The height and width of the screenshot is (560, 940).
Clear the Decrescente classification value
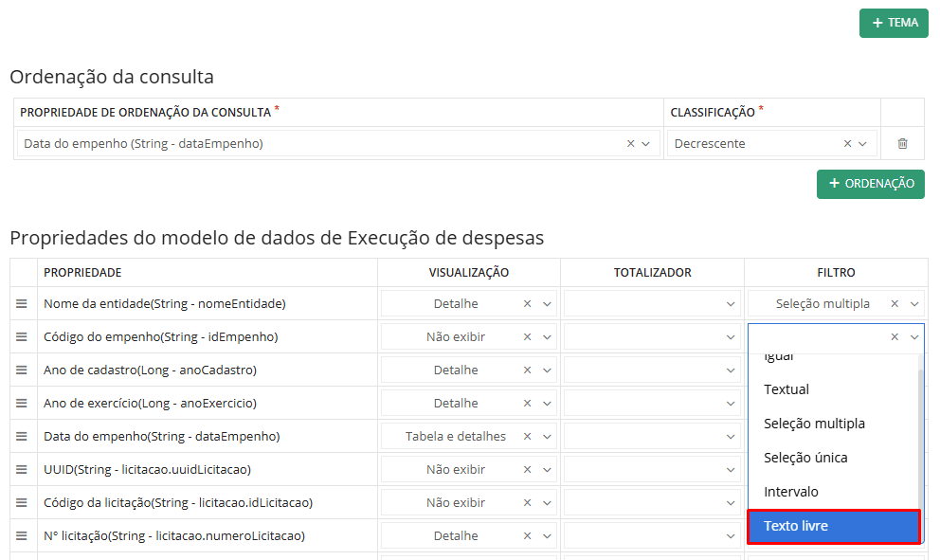click(848, 143)
